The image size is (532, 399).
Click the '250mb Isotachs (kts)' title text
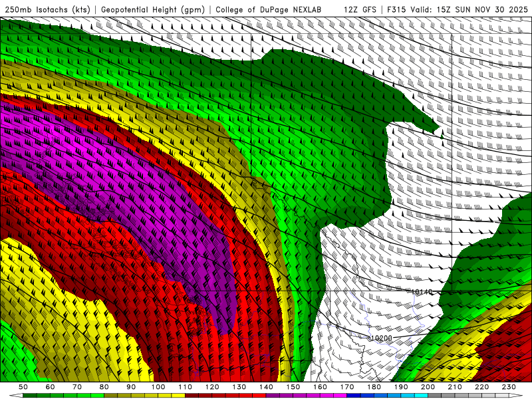(47, 9)
